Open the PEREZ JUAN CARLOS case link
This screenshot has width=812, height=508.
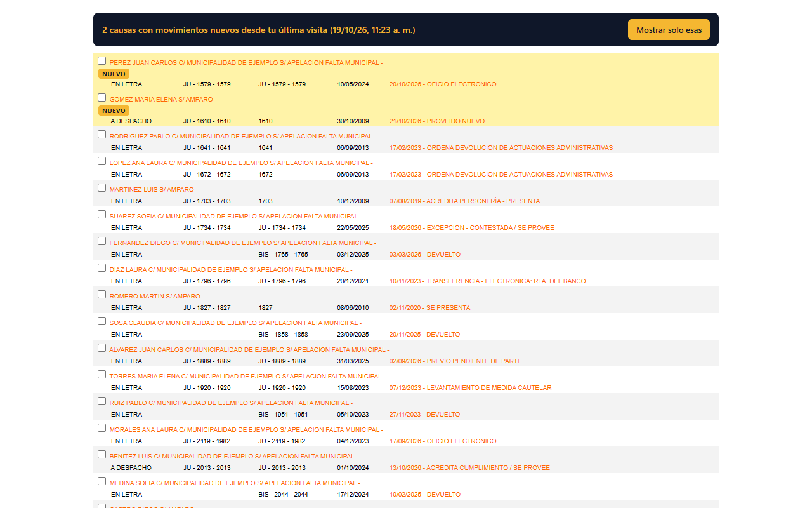coord(246,63)
